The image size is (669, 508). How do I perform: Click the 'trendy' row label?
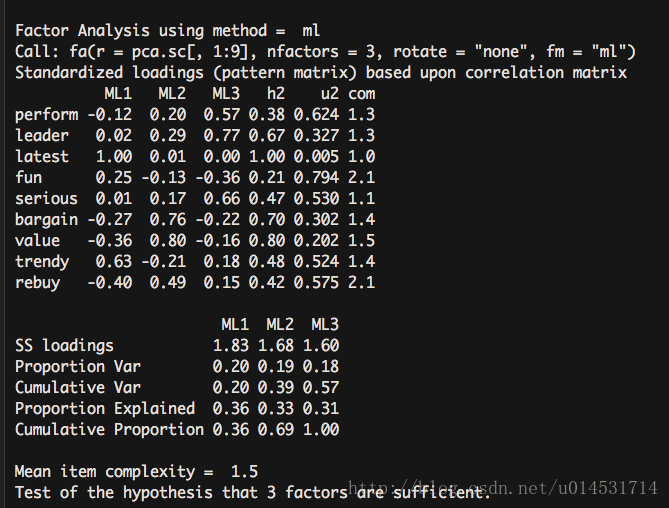[42, 262]
